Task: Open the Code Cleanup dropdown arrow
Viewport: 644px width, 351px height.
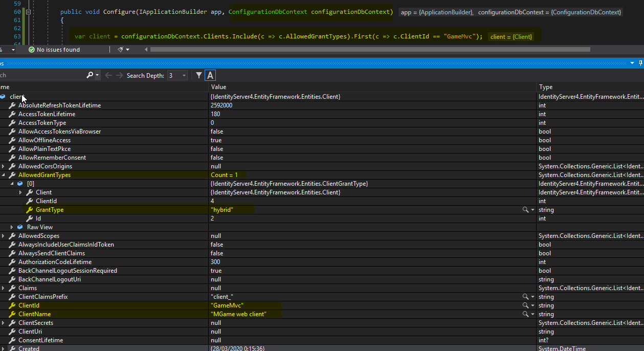Action: click(128, 50)
